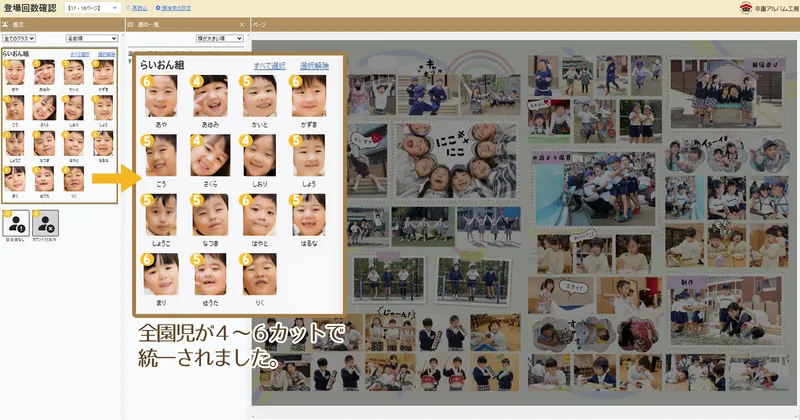Close the 顔の一覧 panel
This screenshot has height=420, width=800.
coord(242,24)
